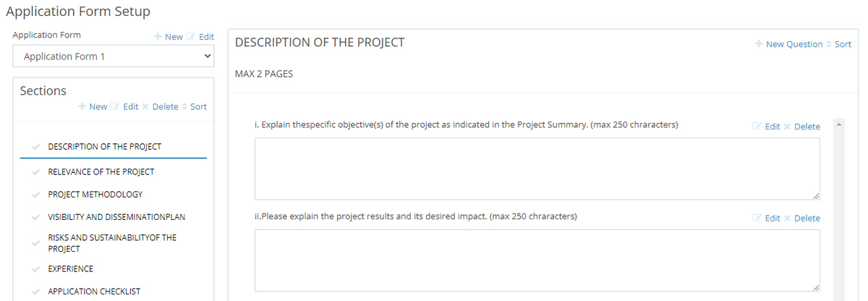Click the X icon to delete the section

click(x=145, y=107)
